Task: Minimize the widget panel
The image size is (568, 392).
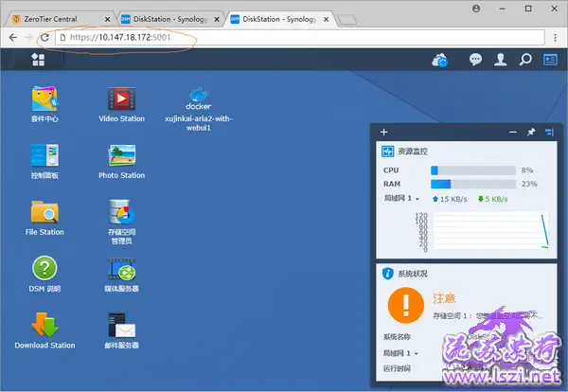Action: click(513, 133)
